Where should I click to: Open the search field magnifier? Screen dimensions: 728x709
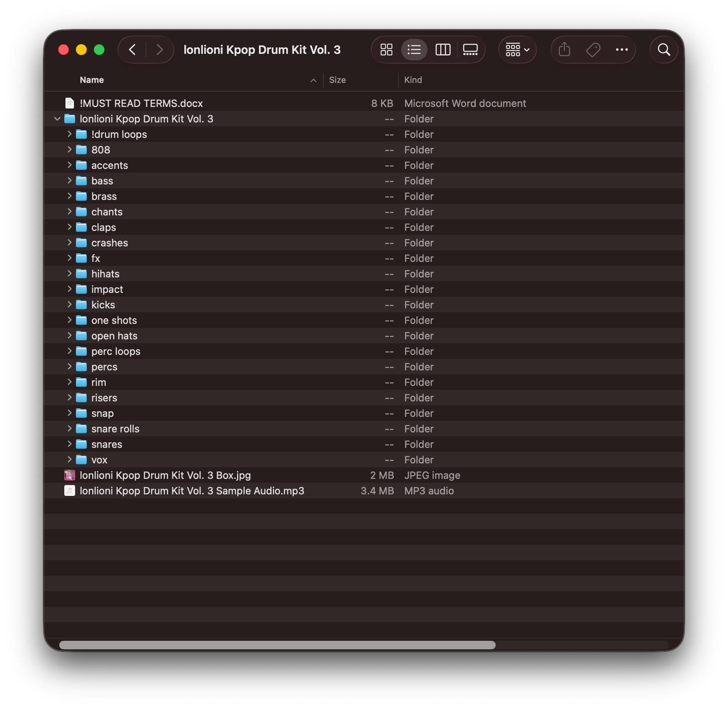pos(664,50)
